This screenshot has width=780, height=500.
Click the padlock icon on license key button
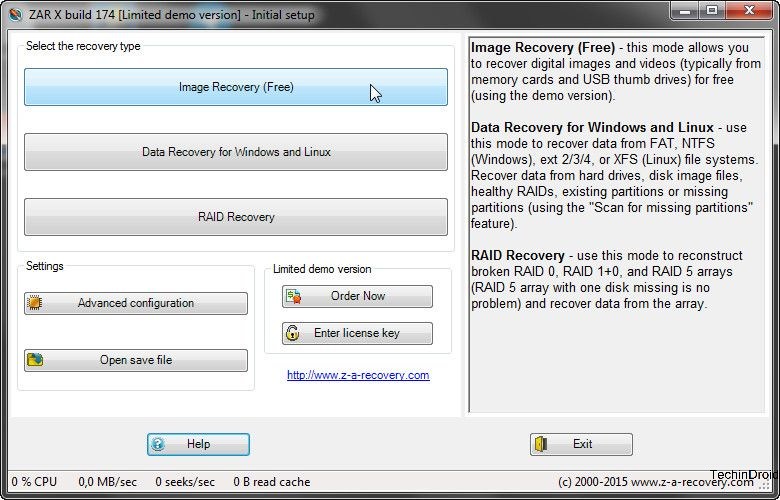pyautogui.click(x=292, y=333)
